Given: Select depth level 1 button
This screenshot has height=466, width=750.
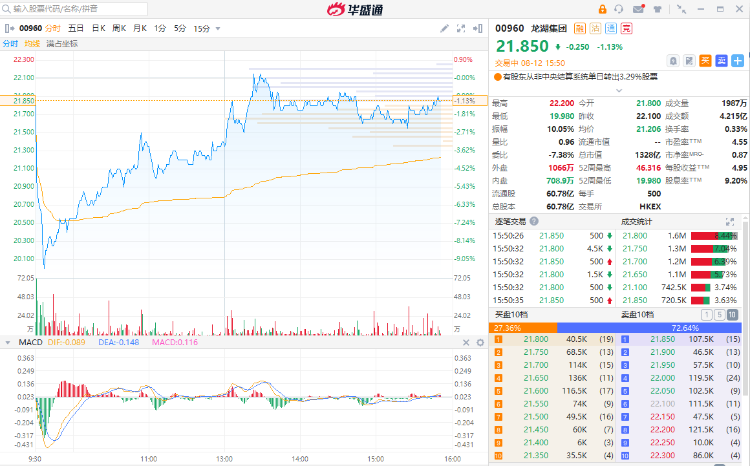Looking at the screenshot, I should 706,315.
